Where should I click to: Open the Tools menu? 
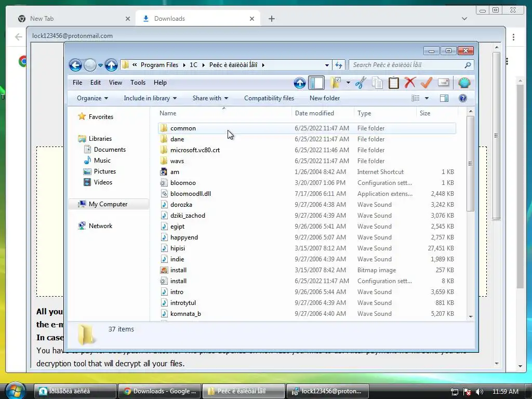click(x=138, y=83)
